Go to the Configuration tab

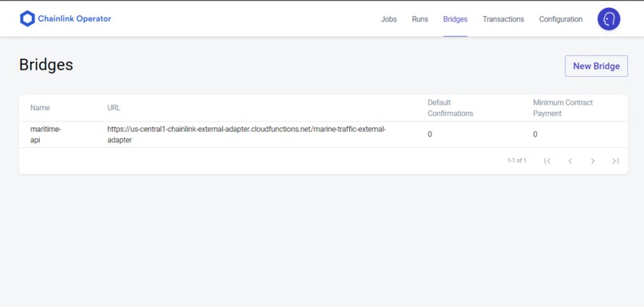[x=561, y=19]
